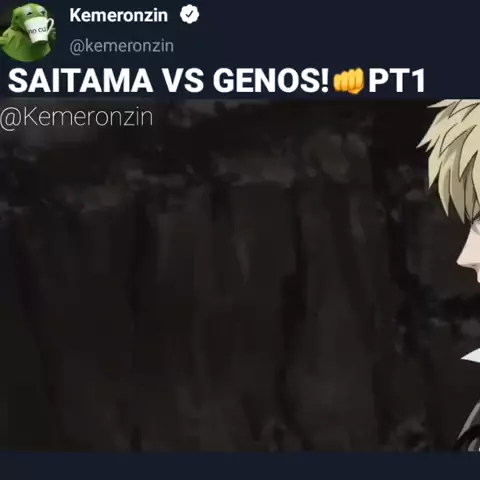
Task: Open the Kemeronzin display name
Action: click(119, 15)
